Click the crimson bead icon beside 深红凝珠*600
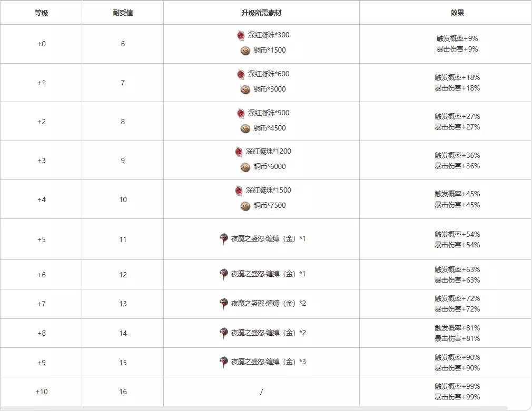The image size is (532, 411). [241, 74]
